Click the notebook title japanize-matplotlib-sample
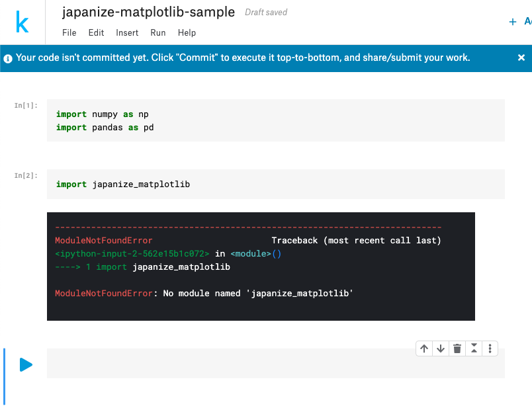This screenshot has width=532, height=410. point(148,12)
